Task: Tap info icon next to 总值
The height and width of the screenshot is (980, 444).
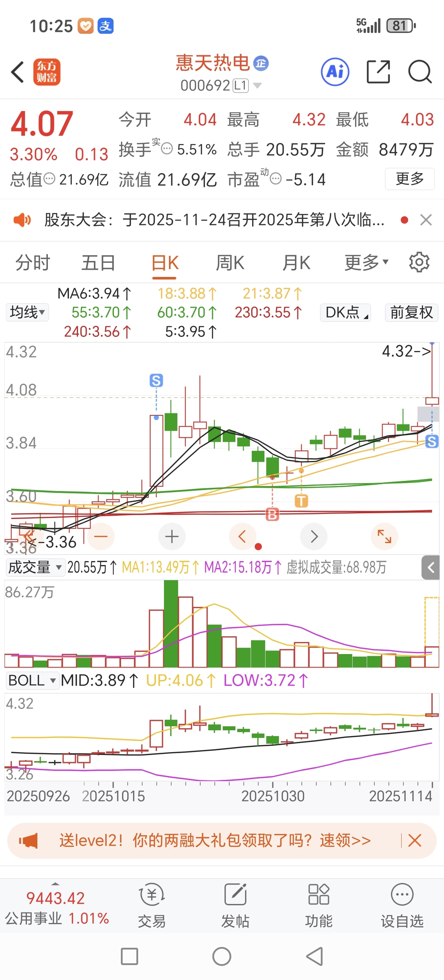Action: (49, 179)
